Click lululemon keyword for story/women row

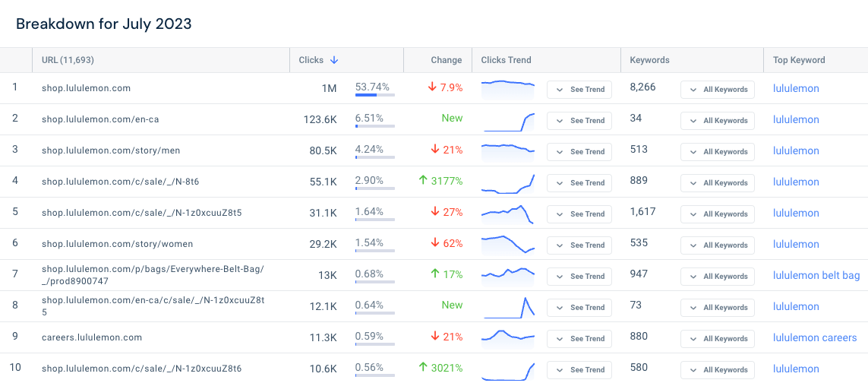point(796,245)
